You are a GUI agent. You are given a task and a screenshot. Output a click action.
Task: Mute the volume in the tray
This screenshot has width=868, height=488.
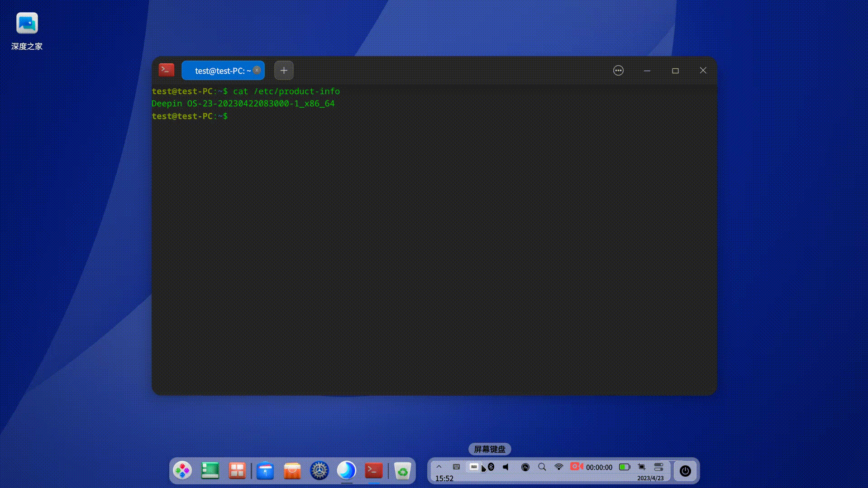tap(506, 467)
